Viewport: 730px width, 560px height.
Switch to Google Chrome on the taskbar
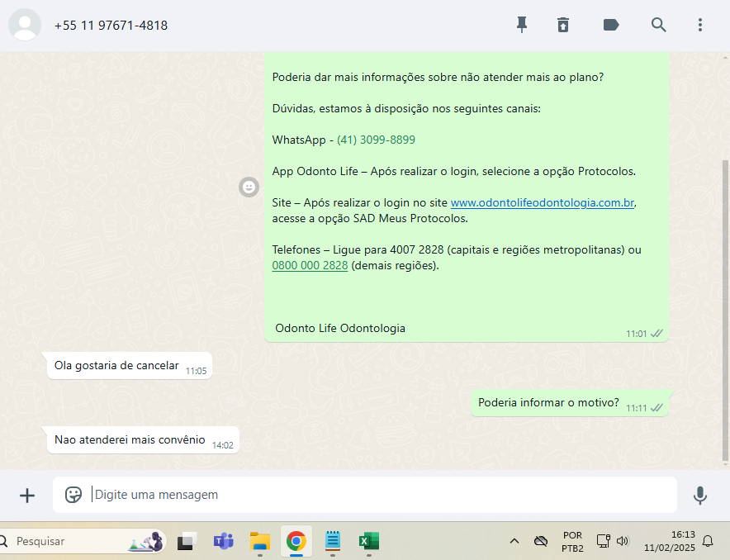tap(296, 541)
